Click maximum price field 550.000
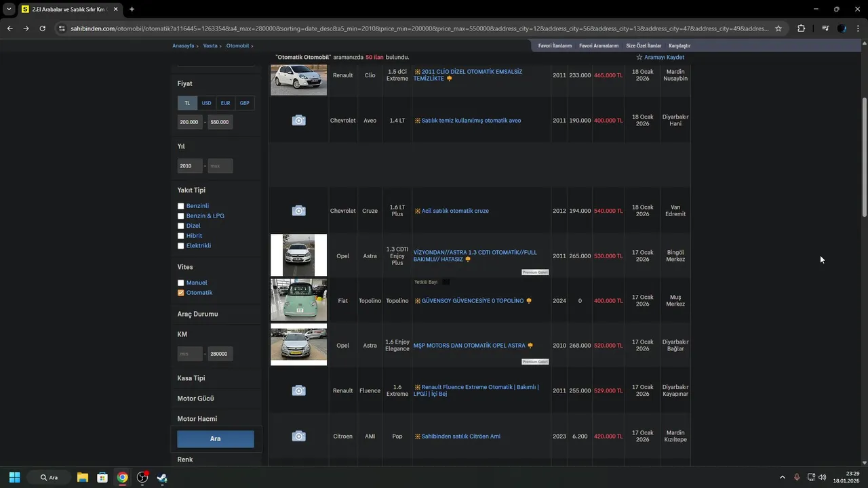Screen dimensions: 868x488 click(220, 122)
